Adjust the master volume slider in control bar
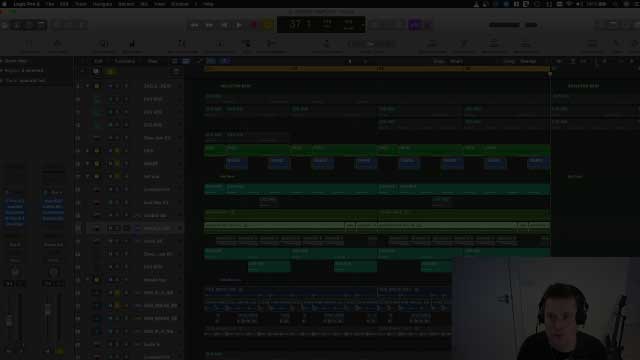Image resolution: width=640 pixels, height=360 pixels. tap(504, 25)
